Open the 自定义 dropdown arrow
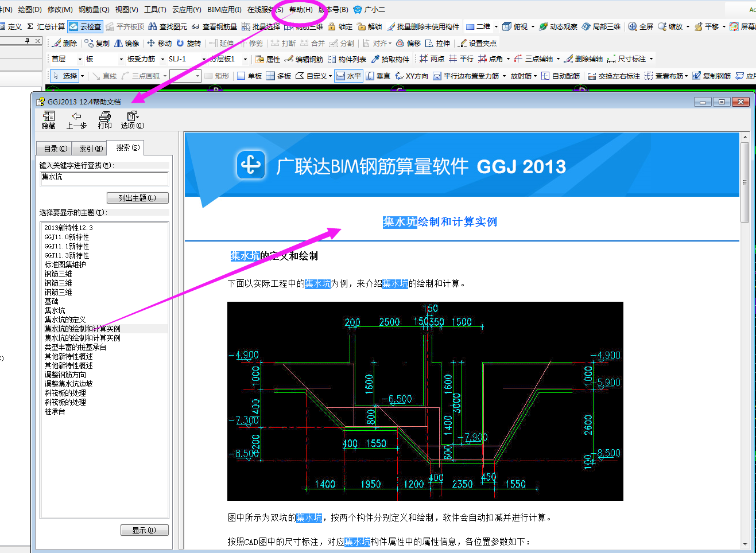The width and height of the screenshot is (756, 553). (330, 76)
